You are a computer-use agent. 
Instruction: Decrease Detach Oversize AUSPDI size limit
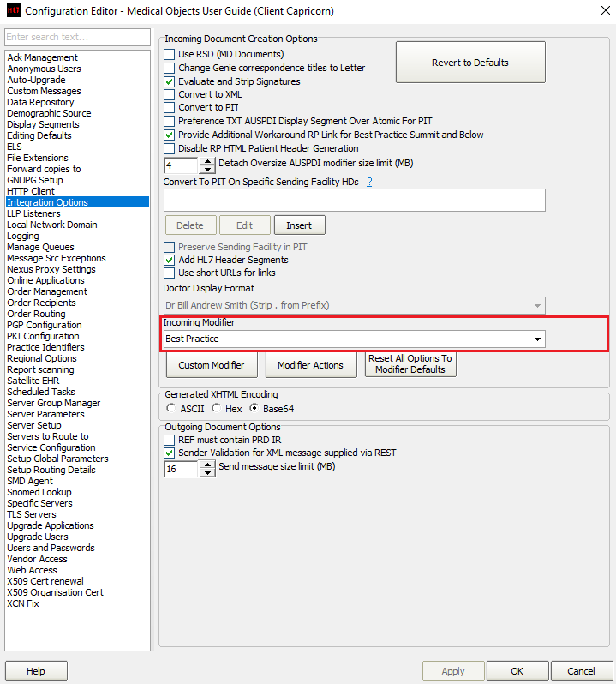207,170
